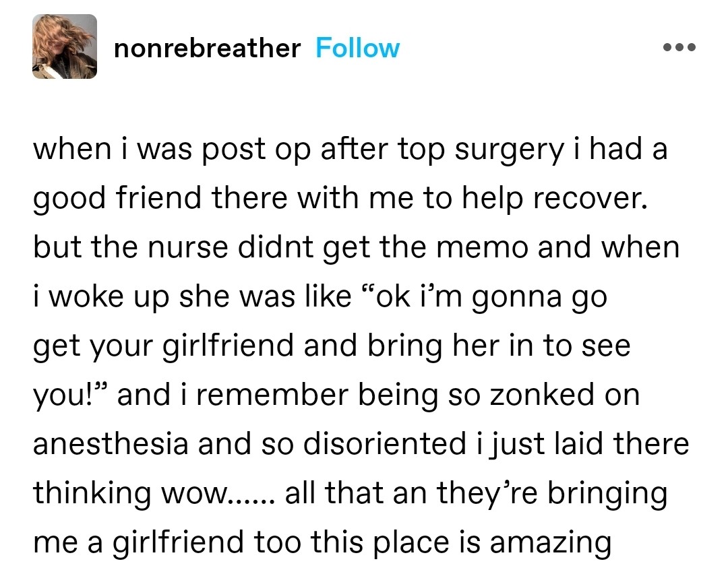The height and width of the screenshot is (574, 728).
Task: Click the nonrebreather username
Action: (x=207, y=49)
